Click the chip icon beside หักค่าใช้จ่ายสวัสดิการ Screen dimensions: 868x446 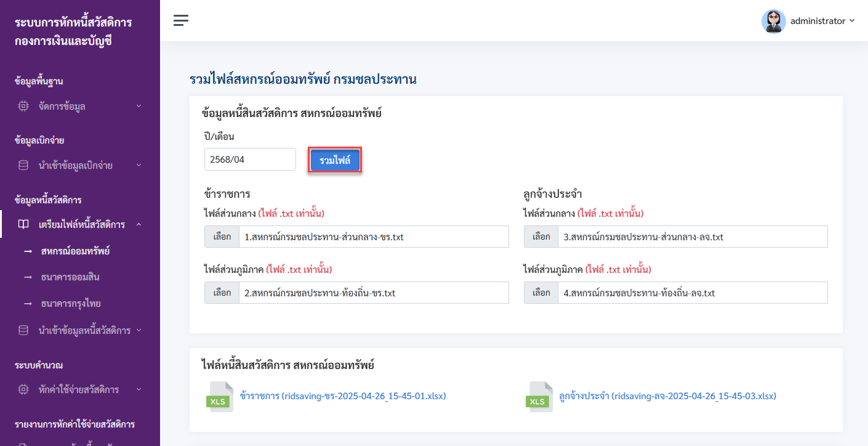tap(23, 389)
